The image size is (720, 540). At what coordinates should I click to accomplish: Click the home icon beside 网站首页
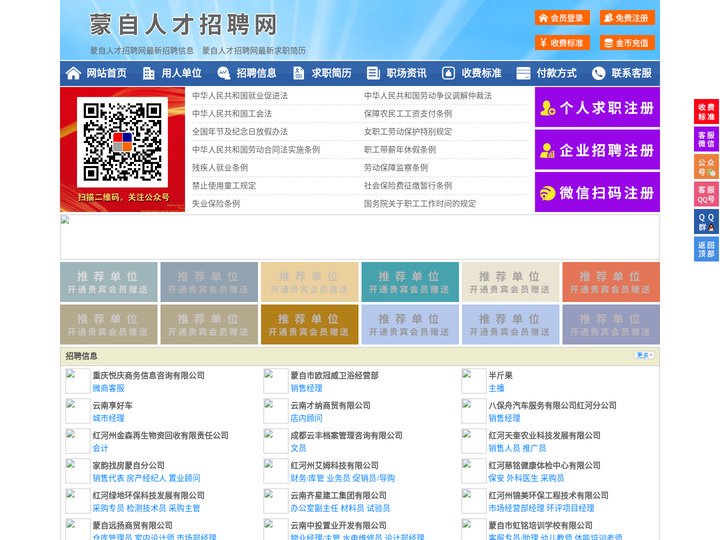[73, 73]
